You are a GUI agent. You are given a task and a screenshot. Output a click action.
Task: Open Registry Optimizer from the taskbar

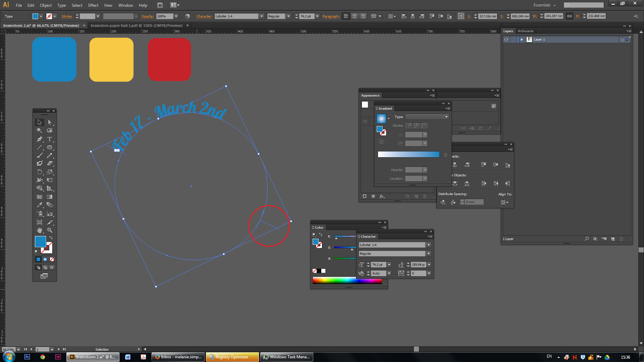pos(232,357)
